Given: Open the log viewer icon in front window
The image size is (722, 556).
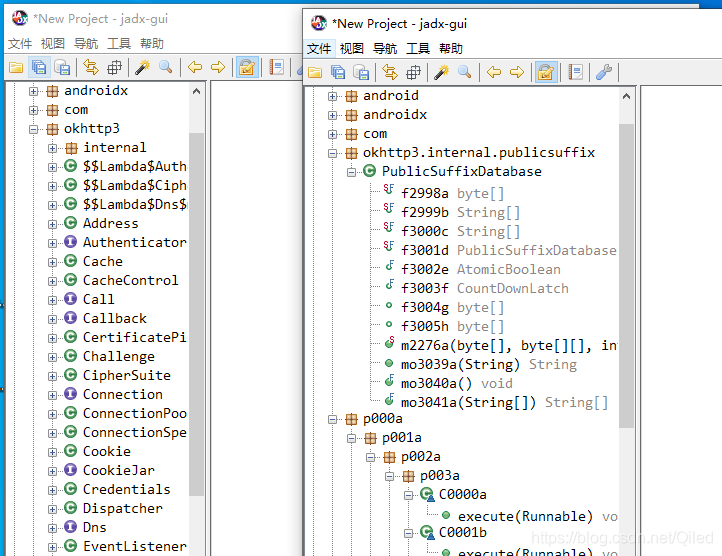Looking at the screenshot, I should pyautogui.click(x=576, y=72).
